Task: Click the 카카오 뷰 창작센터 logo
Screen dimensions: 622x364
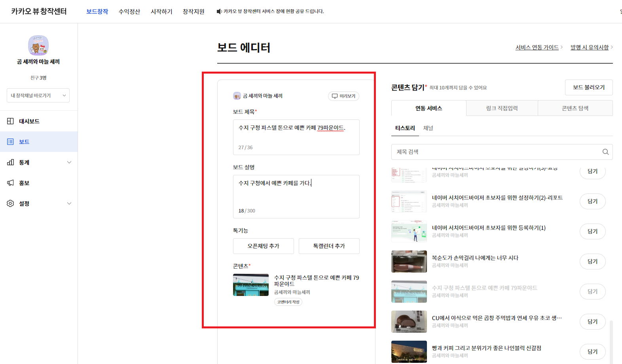Action: point(39,11)
